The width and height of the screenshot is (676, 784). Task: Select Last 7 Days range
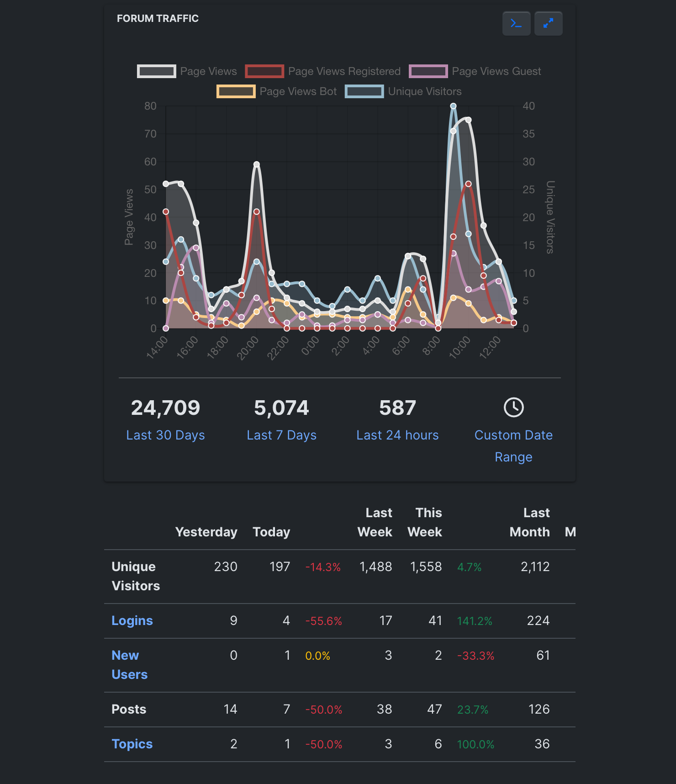[x=281, y=435]
